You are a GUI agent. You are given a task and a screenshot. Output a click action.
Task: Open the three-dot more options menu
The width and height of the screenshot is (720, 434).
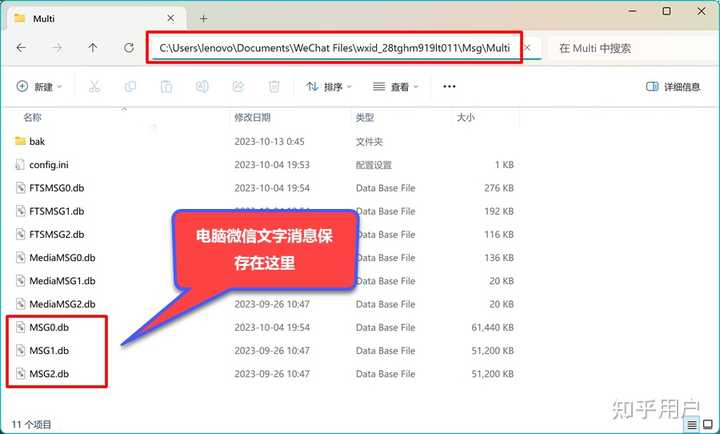tap(449, 86)
